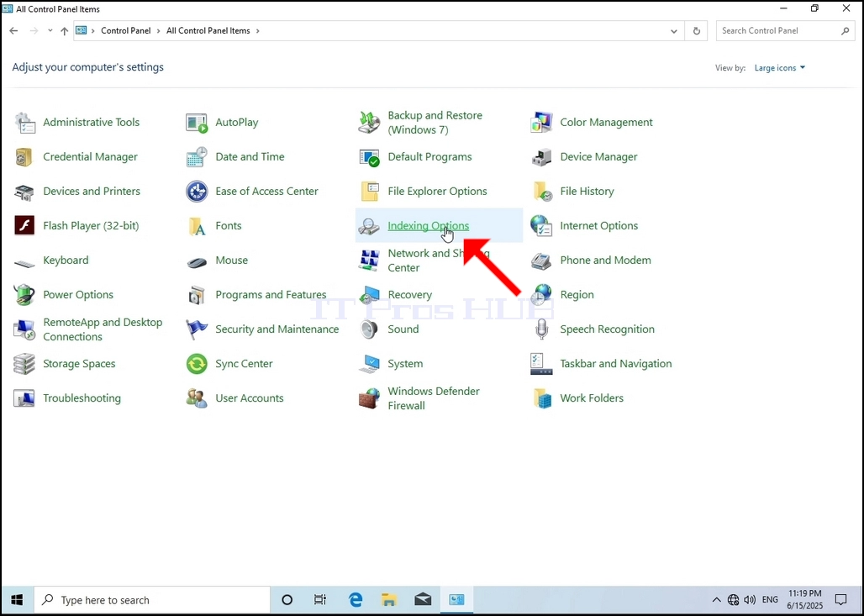
Task: Expand chevron after Control Panel breadcrumb
Action: pos(159,31)
